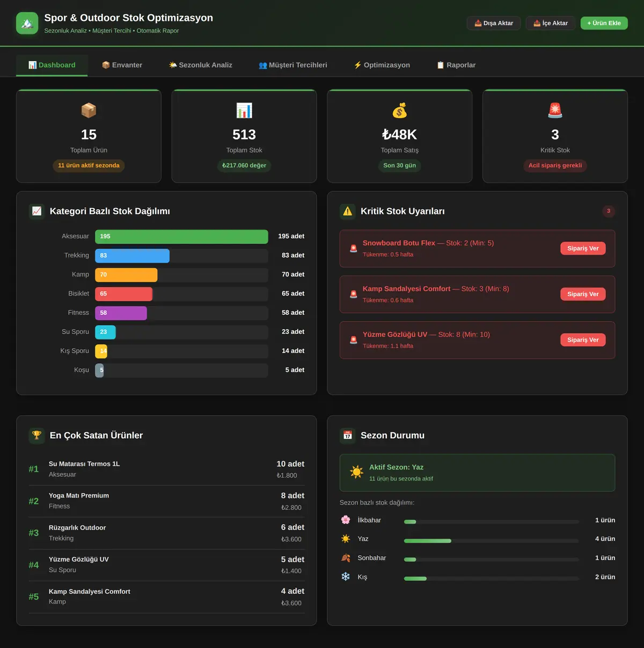This screenshot has width=644, height=648.
Task: Click the '11 ürün aktif sezonda' badge
Action: pyautogui.click(x=89, y=166)
